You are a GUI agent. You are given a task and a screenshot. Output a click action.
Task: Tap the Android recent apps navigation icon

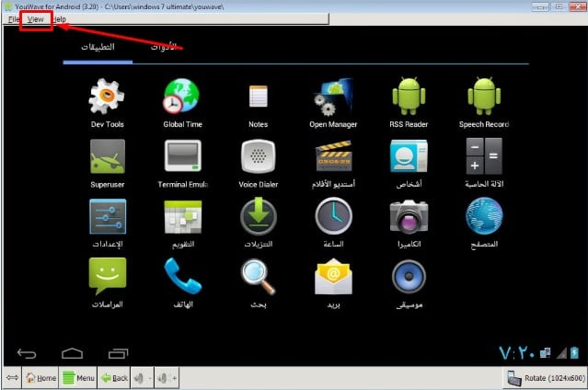(x=118, y=353)
